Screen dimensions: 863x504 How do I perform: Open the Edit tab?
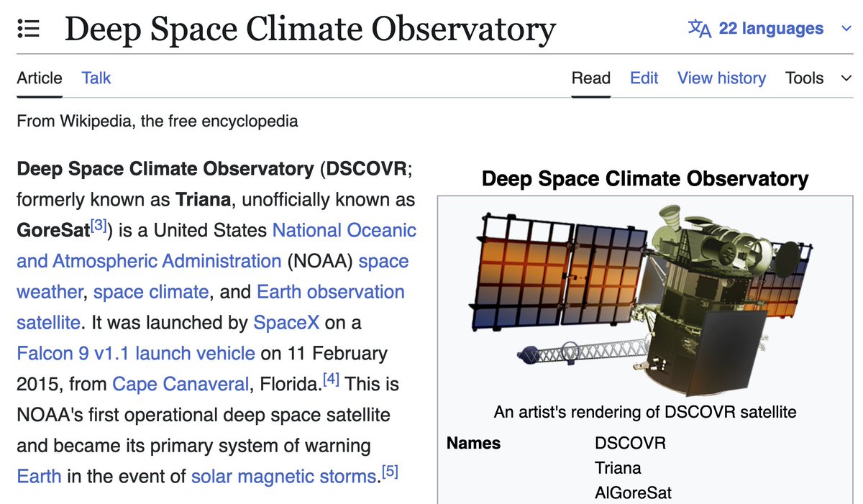point(644,78)
